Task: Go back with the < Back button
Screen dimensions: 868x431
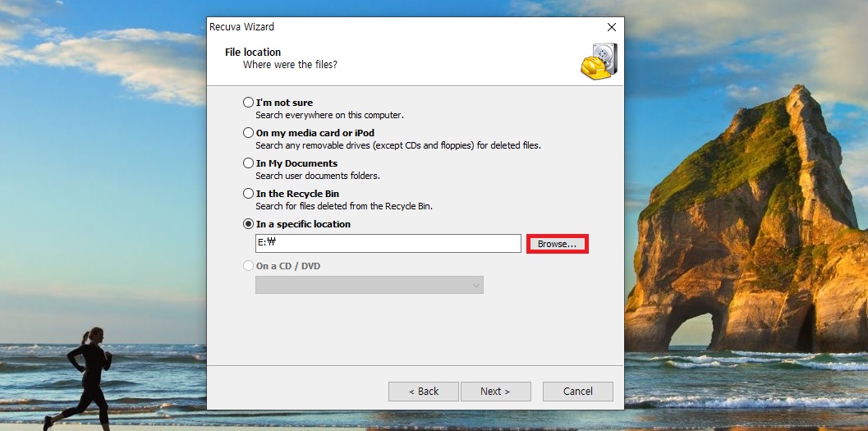Action: coord(424,391)
